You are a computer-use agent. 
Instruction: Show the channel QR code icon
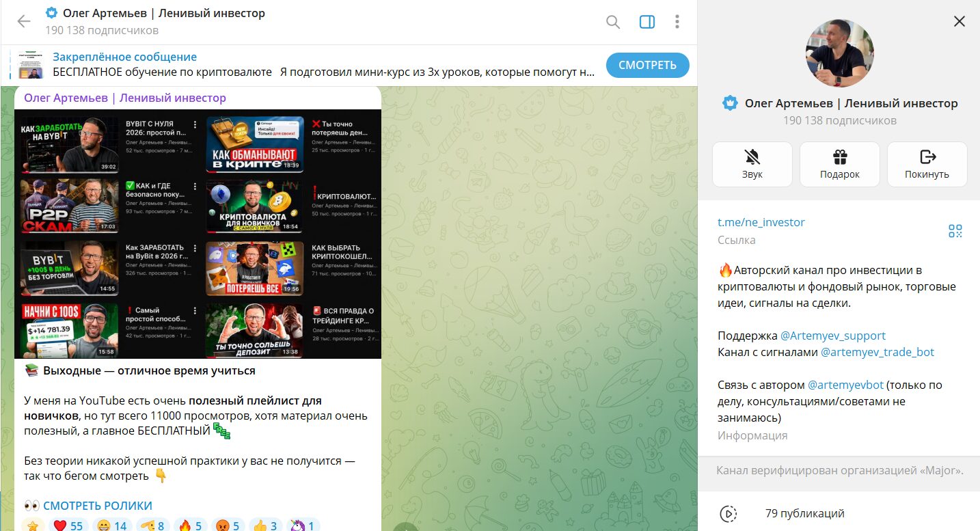coord(955,231)
